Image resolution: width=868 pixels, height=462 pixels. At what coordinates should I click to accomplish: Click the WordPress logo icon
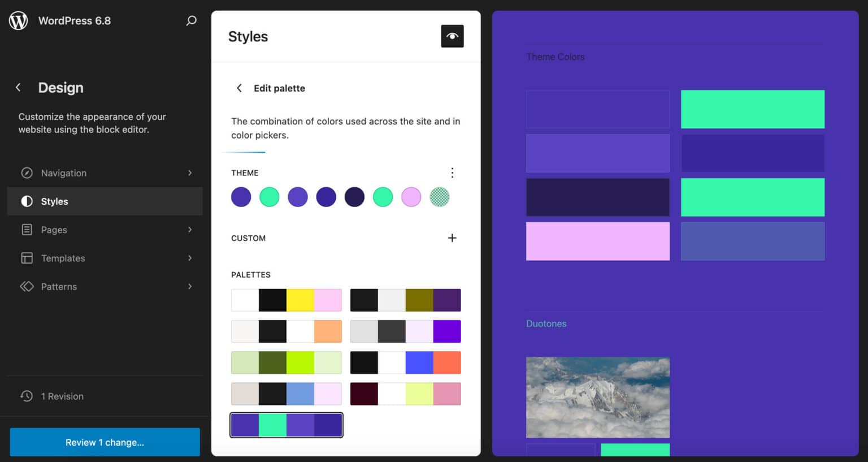18,21
